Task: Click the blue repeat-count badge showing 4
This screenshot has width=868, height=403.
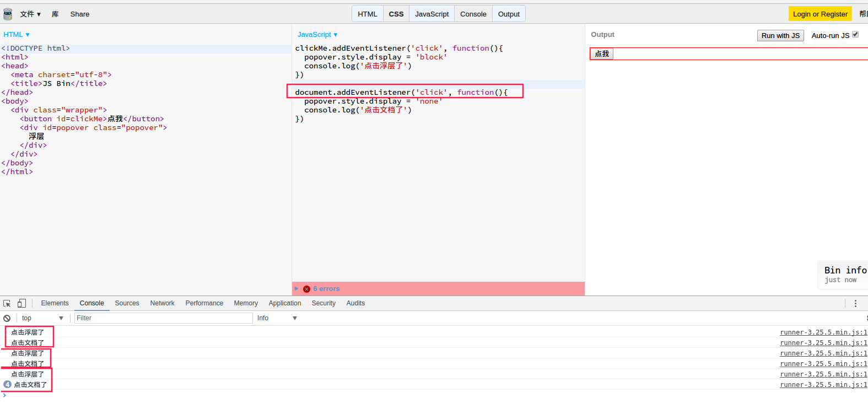Action: [x=7, y=385]
